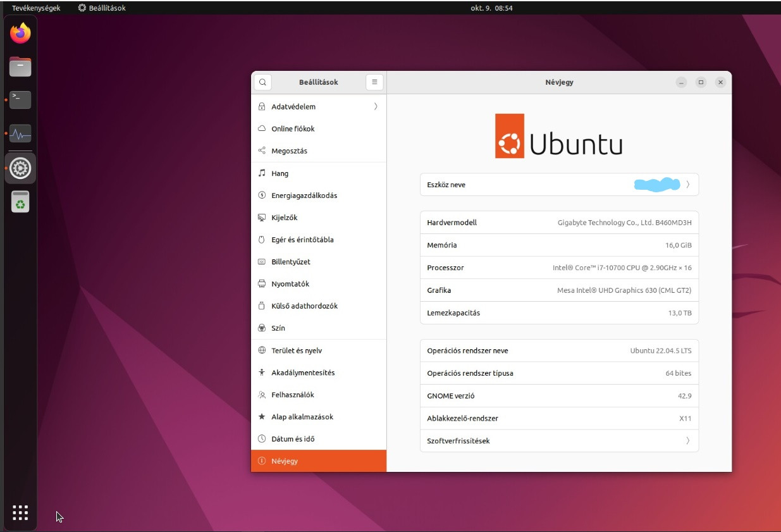Viewport: 781px width, 532px height.
Task: Open the hamburger menu in Beállítások header
Action: point(374,82)
